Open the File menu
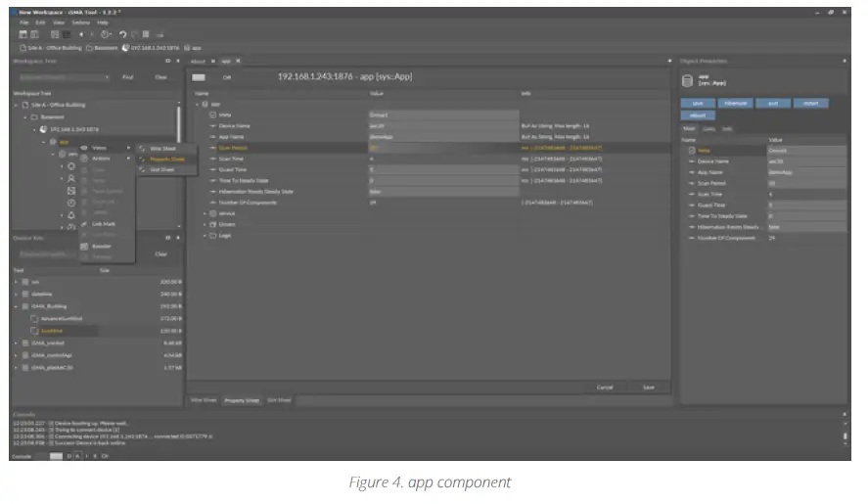The image size is (868, 504). click(23, 23)
